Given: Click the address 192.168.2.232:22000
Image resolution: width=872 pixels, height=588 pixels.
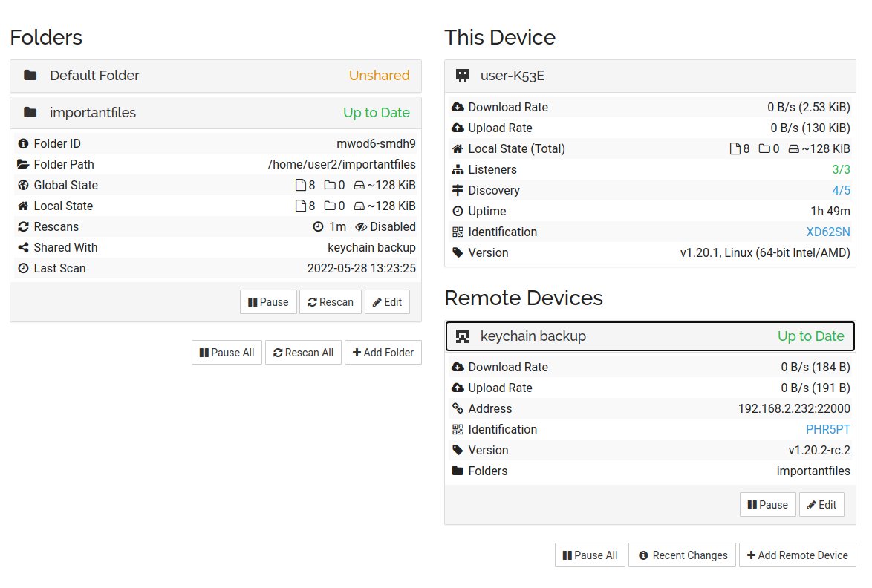Looking at the screenshot, I should pos(794,408).
